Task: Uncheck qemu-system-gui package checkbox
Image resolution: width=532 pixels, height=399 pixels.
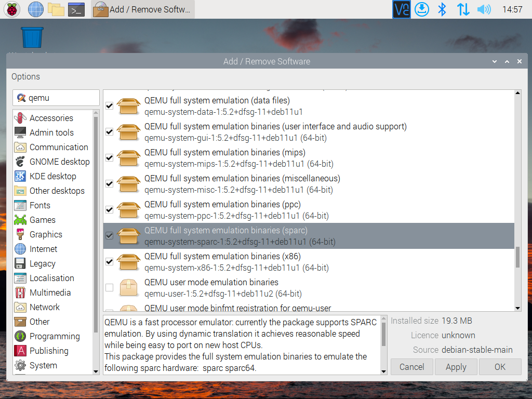Action: pyautogui.click(x=109, y=132)
